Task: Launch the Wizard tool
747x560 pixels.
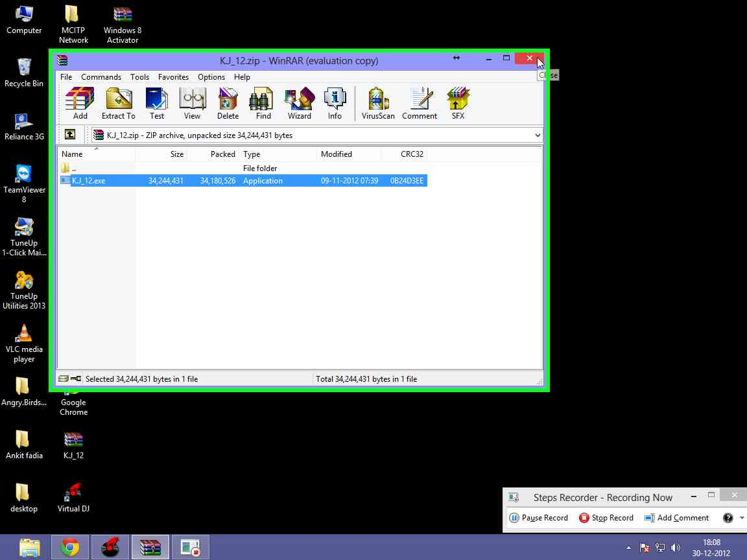Action: 299,103
